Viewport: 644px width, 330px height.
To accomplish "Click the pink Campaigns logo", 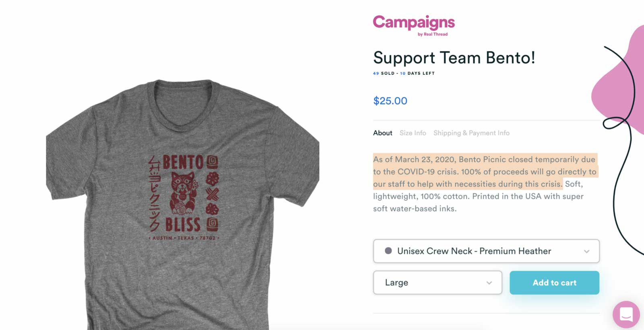I will pos(414,23).
